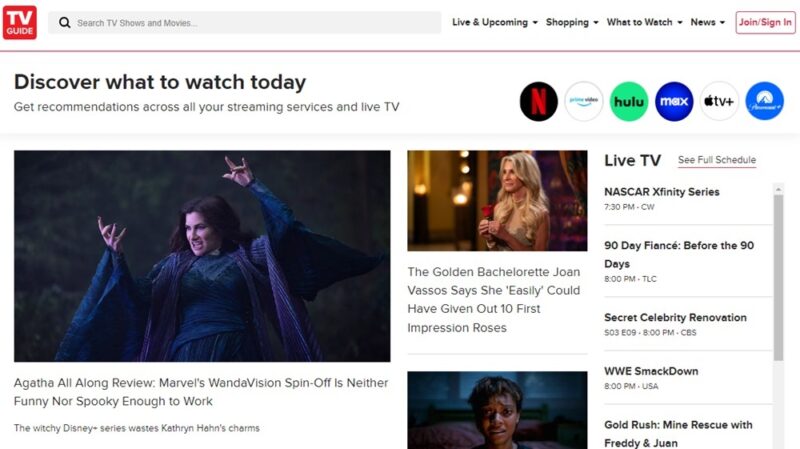Click the '7:30 PM - CW' airtime text
Screen dimensions: 800x449
629,207
